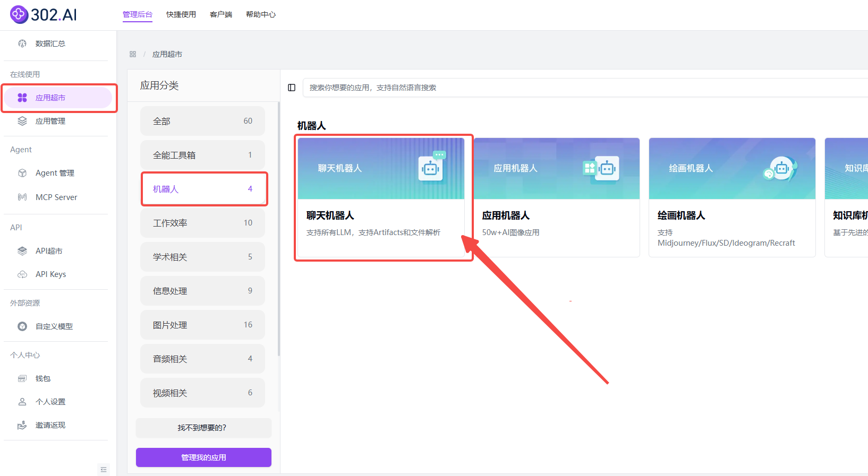Collapse the left sidebar with bottom icon

104,470
